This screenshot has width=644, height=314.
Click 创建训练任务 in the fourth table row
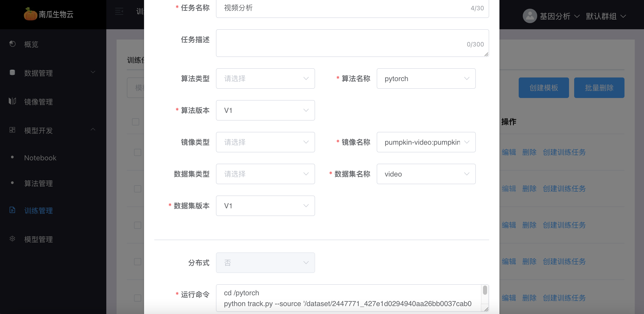click(564, 262)
